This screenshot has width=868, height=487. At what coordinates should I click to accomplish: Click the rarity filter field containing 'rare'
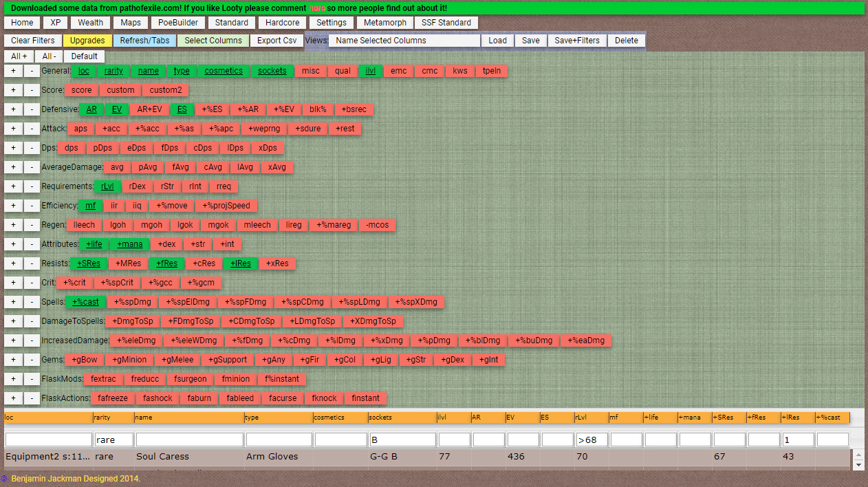tap(114, 440)
